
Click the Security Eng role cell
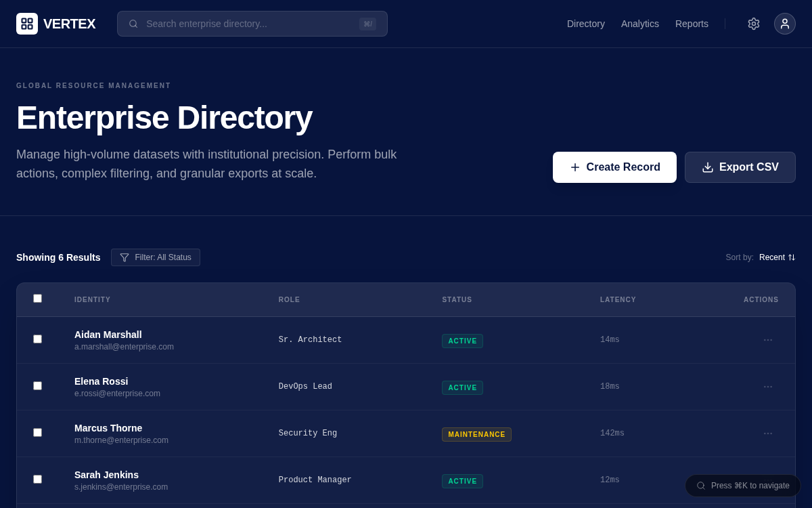(308, 433)
